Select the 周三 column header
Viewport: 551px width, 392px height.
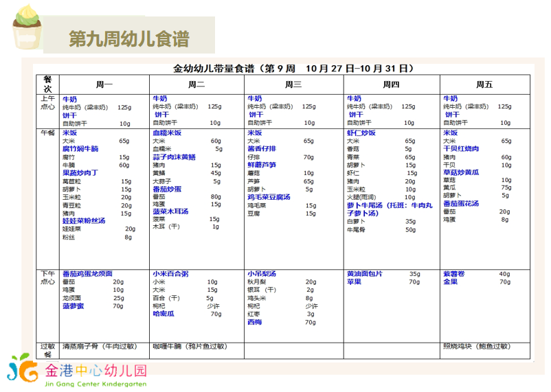[x=293, y=84]
